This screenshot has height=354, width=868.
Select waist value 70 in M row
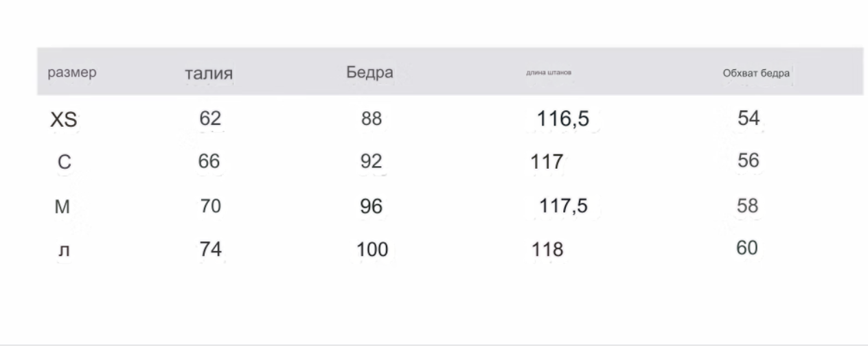[210, 205]
